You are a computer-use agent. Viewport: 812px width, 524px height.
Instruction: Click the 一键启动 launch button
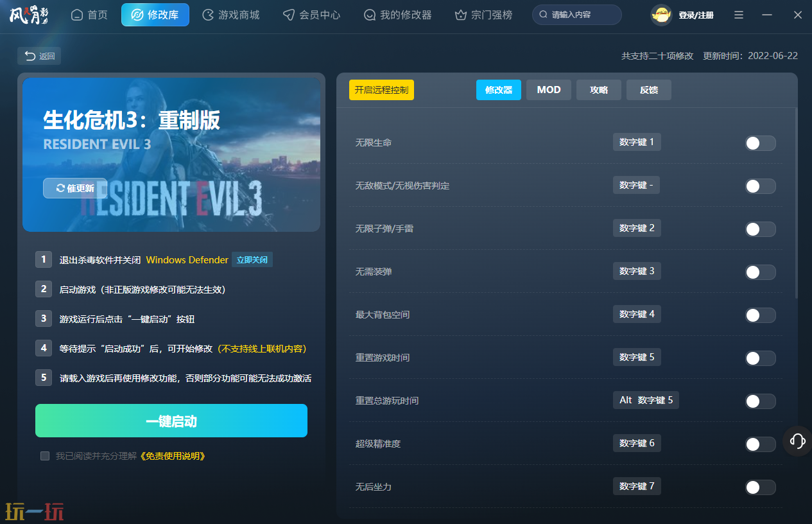[171, 421]
